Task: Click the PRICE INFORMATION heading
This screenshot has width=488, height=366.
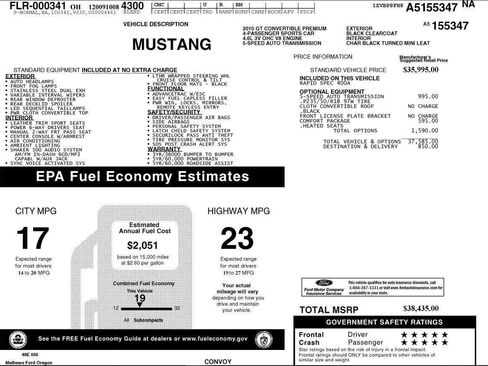Action: [x=323, y=57]
